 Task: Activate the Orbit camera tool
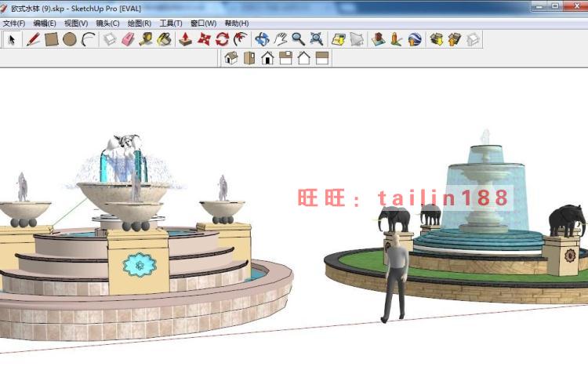tap(262, 39)
